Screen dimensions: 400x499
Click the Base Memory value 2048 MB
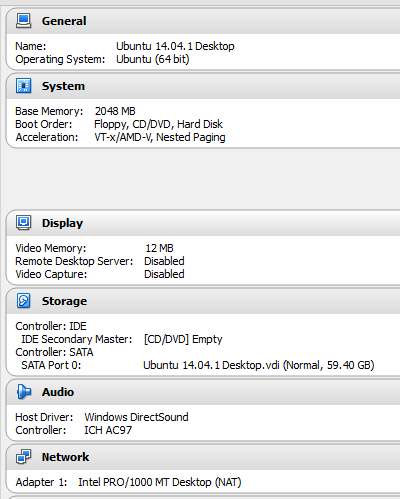tap(115, 111)
